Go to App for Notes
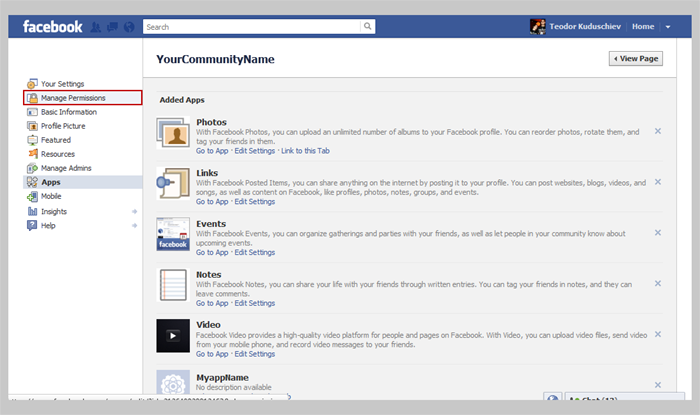700x415 pixels. [x=212, y=303]
